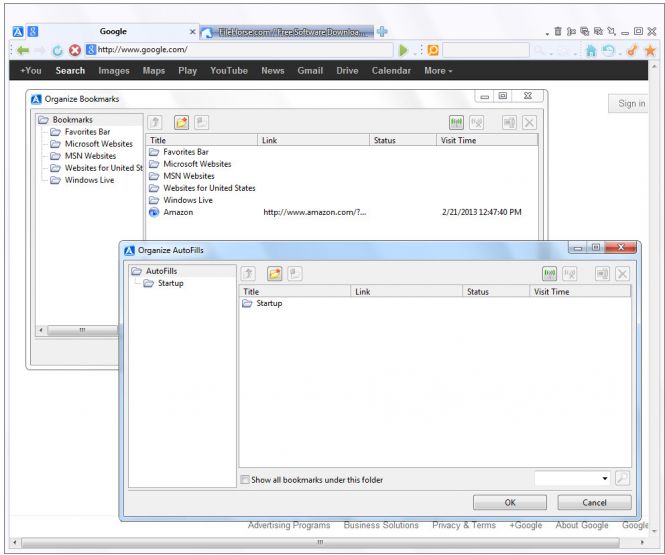The image size is (665, 555).
Task: Click the green Back arrow in browser toolbar
Action: point(23,50)
